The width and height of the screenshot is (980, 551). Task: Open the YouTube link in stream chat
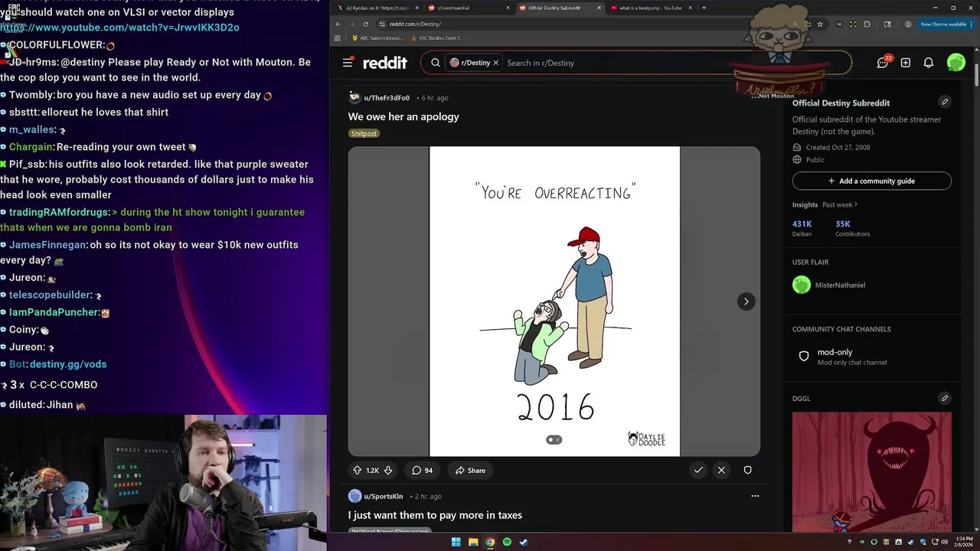coord(119,28)
